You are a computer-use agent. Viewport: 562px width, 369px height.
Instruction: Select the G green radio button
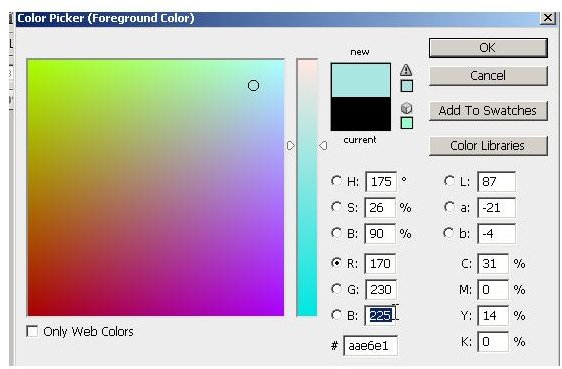336,289
